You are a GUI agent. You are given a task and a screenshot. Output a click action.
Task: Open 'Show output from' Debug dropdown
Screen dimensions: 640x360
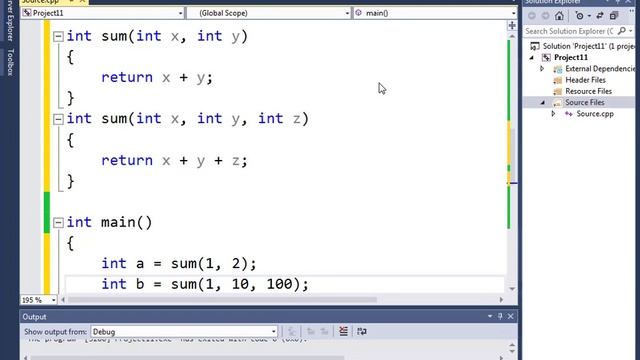click(x=184, y=331)
